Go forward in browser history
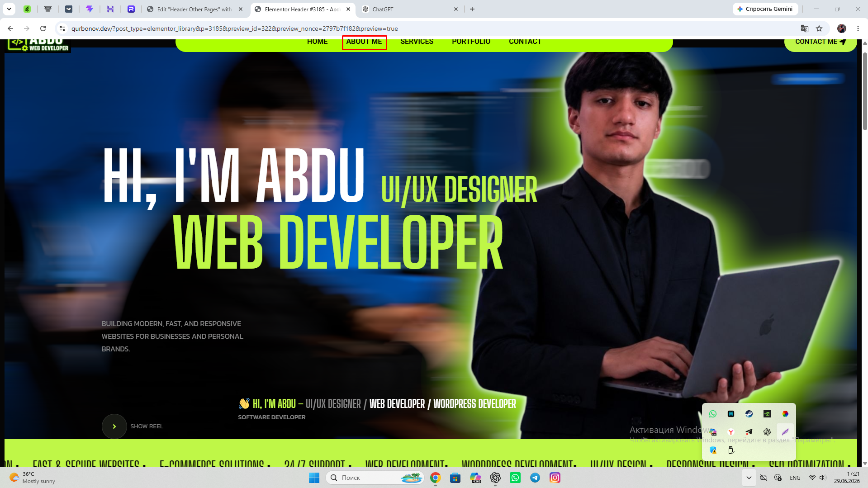Viewport: 868px width, 488px height. coord(27,28)
